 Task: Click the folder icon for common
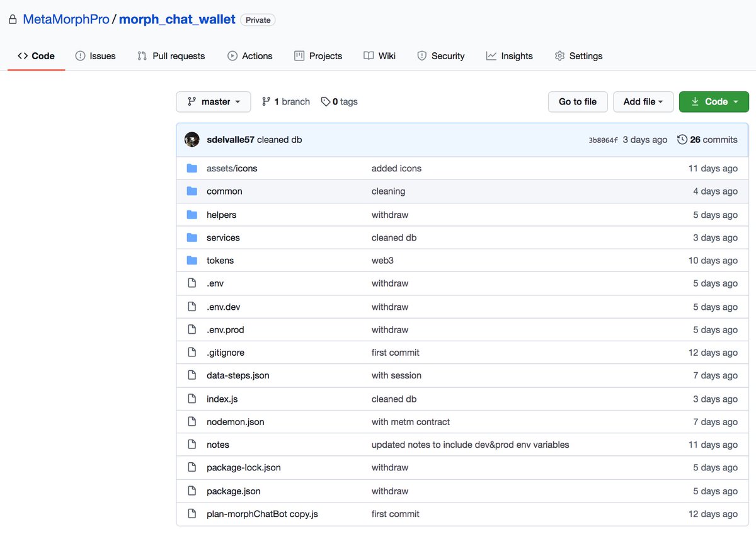point(192,191)
